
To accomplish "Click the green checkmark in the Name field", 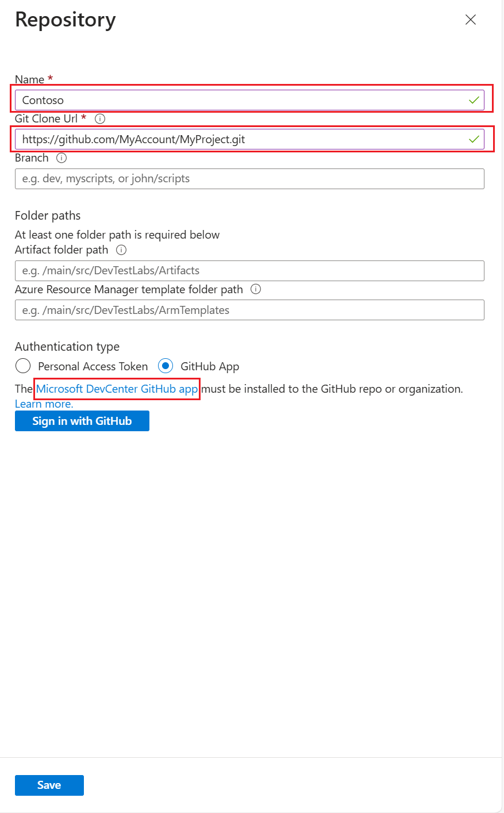I will pyautogui.click(x=474, y=99).
